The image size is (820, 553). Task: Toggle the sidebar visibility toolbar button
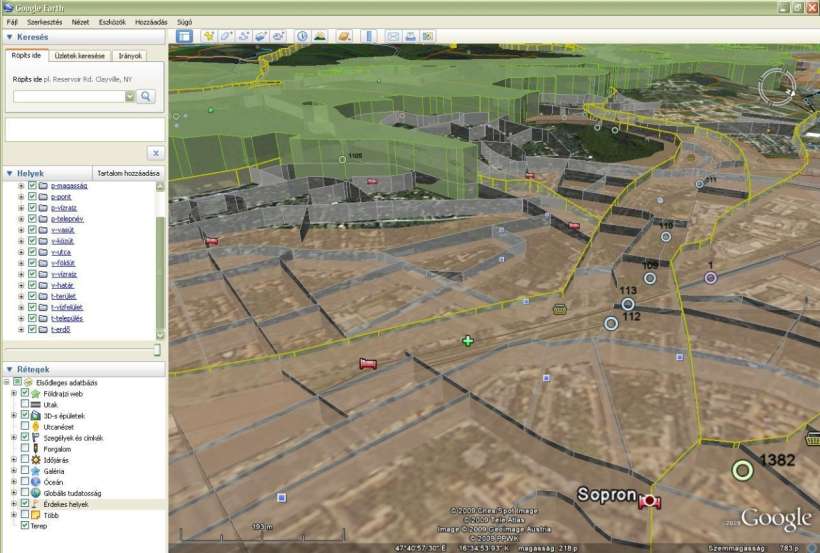(184, 36)
